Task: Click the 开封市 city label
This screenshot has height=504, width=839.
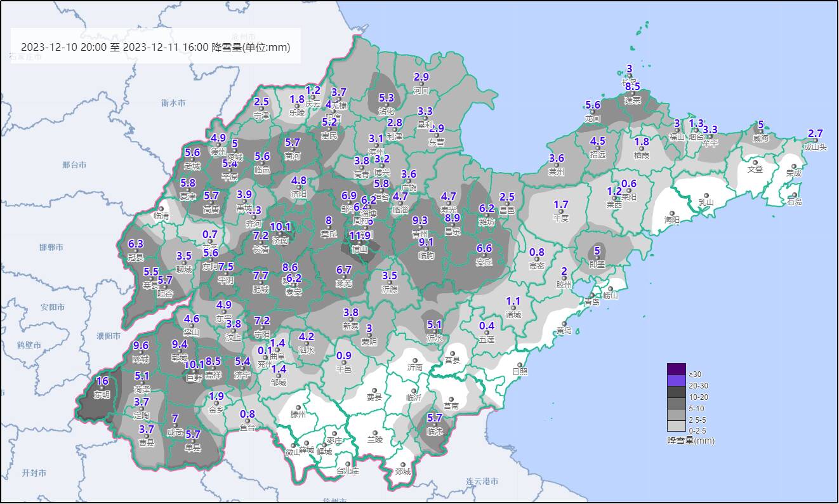Action: pos(34,473)
